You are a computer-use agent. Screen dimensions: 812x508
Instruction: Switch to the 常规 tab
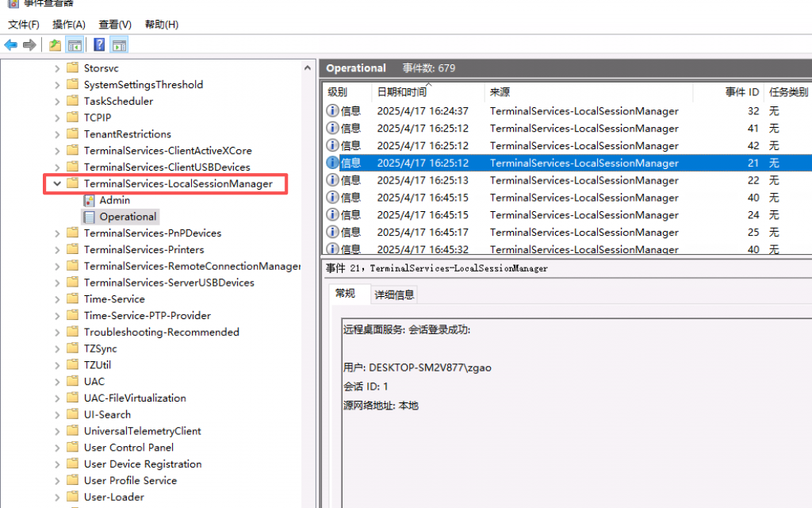(345, 294)
